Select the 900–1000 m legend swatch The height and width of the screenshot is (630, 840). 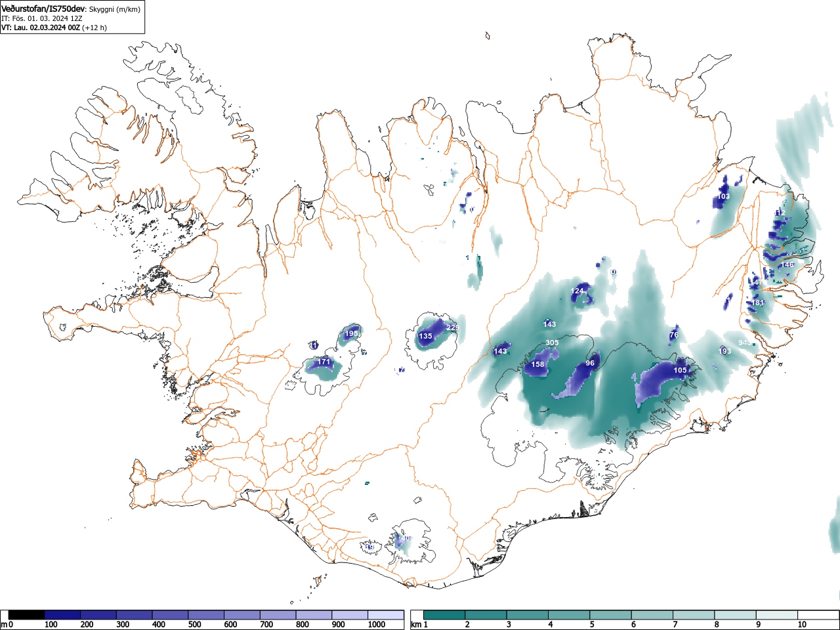[x=350, y=615]
